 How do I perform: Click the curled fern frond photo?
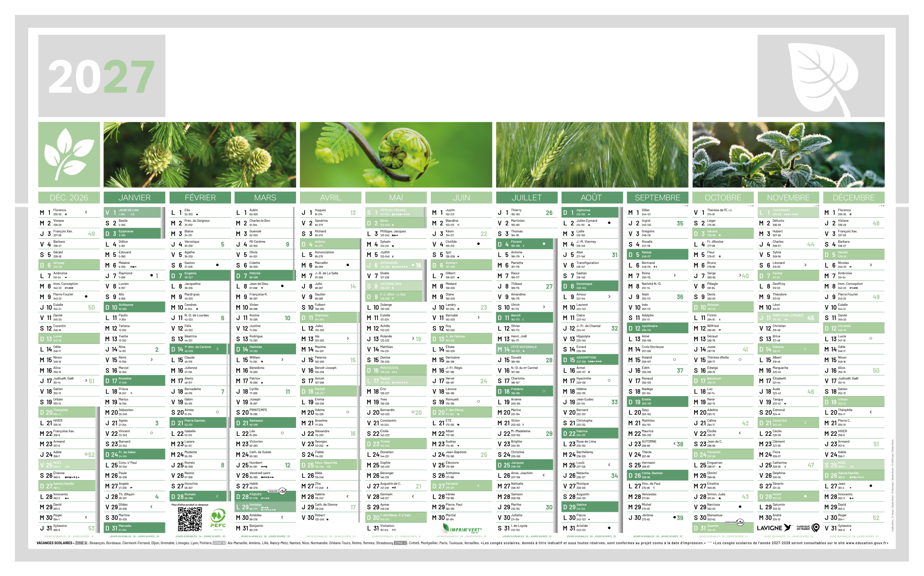pos(396,154)
